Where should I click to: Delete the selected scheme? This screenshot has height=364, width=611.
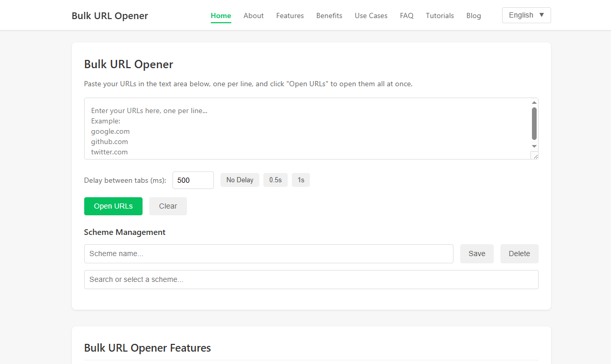[x=519, y=254]
